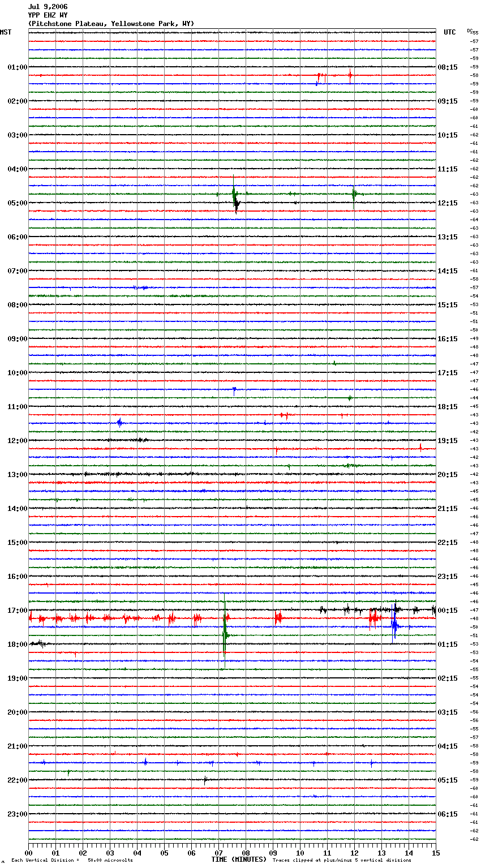Click the "19:15" UTC row label
481x868 pixels.
tap(448, 441)
